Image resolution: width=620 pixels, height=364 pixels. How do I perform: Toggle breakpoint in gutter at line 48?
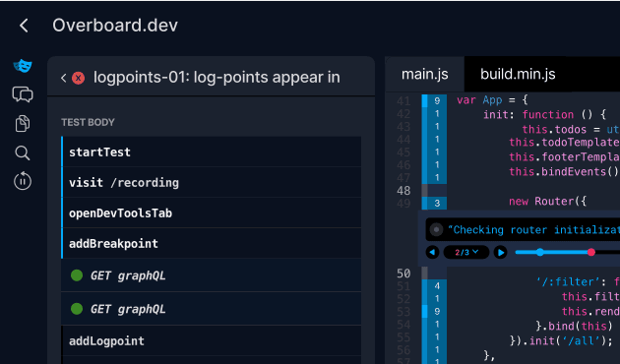point(424,191)
